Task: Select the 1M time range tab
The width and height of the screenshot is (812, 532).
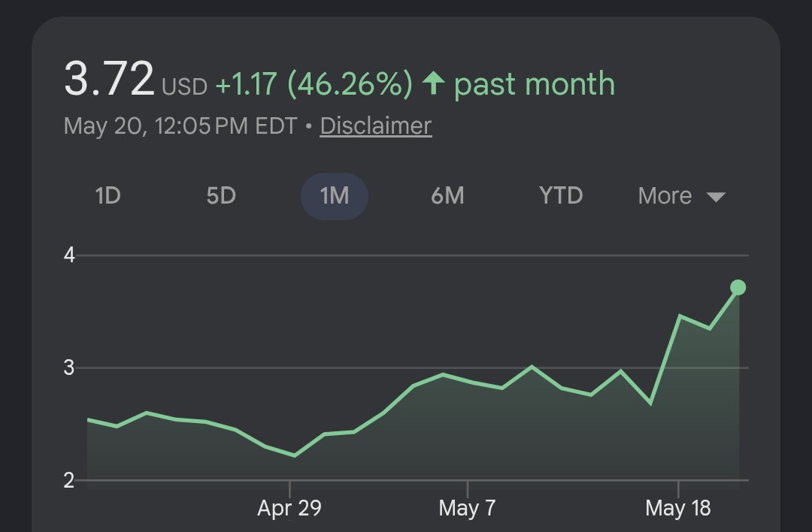Action: pos(335,196)
